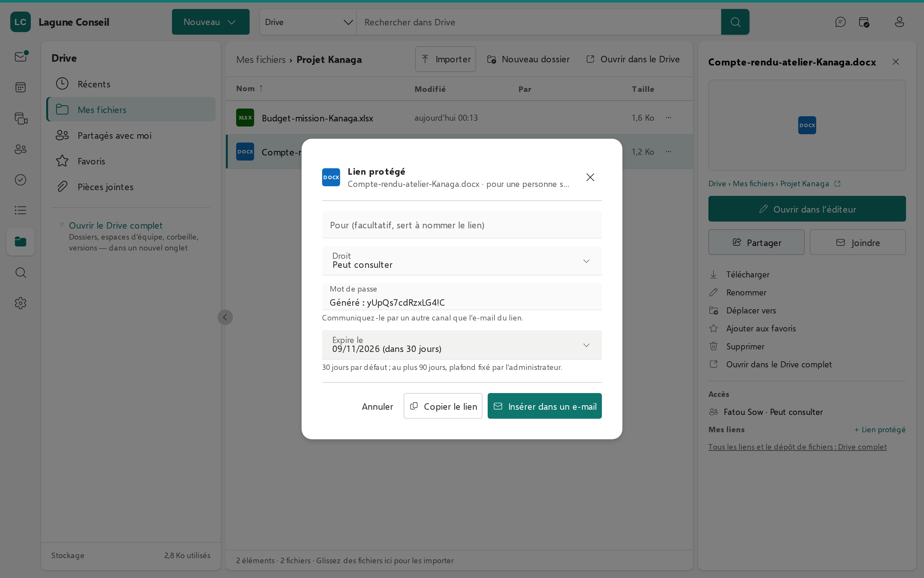Click the Importer button
The width and height of the screenshot is (924, 578).
[x=445, y=59]
